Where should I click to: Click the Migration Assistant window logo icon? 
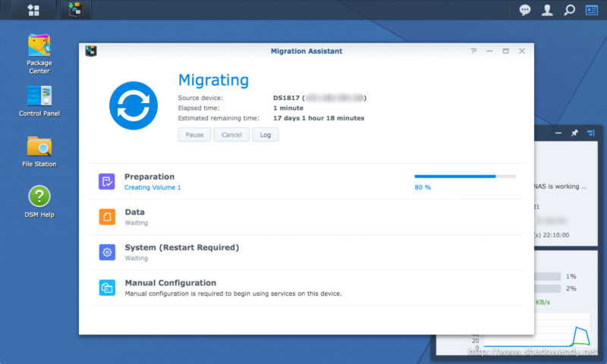[x=91, y=51]
